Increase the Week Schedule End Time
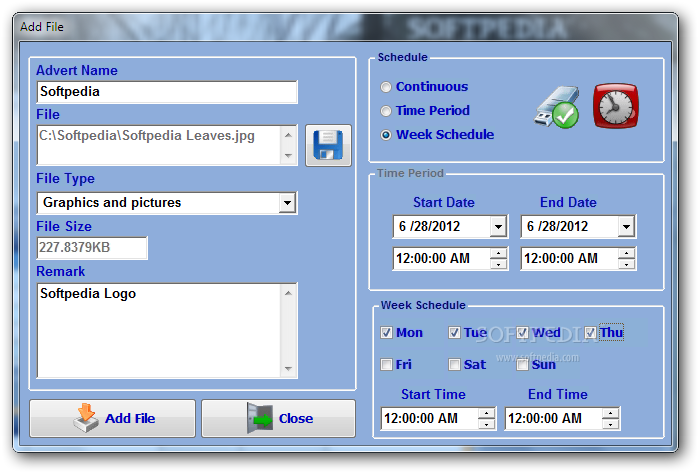Viewport: 699px width, 473px height. click(x=610, y=413)
